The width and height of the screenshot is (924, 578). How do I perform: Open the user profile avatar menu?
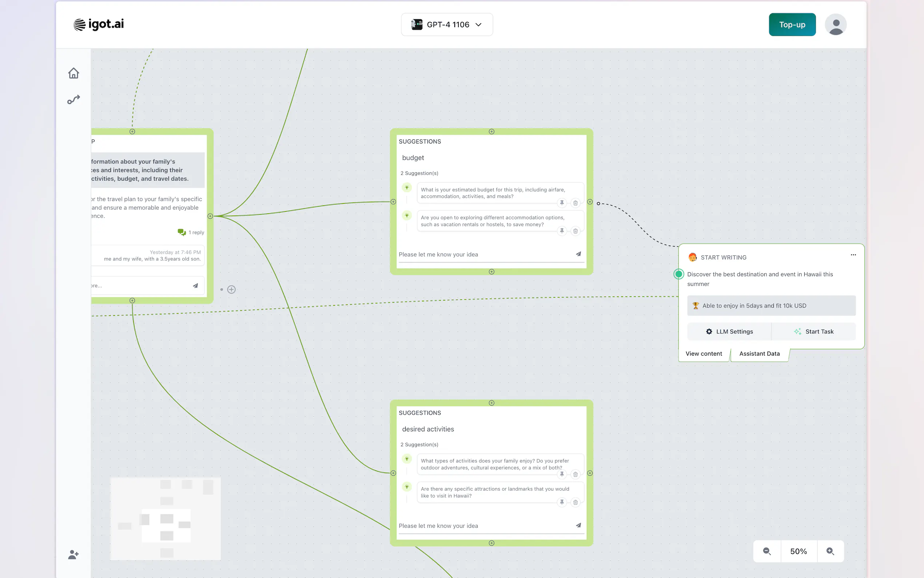tap(835, 24)
